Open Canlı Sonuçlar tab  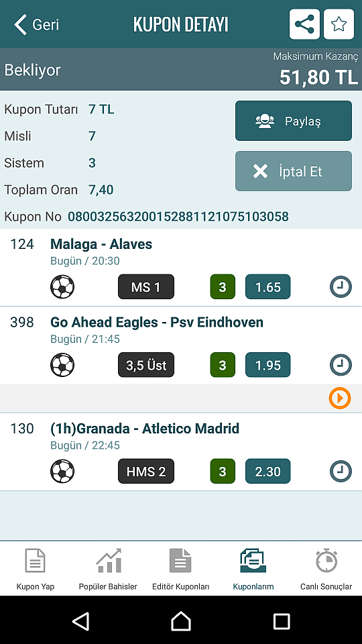(x=326, y=569)
